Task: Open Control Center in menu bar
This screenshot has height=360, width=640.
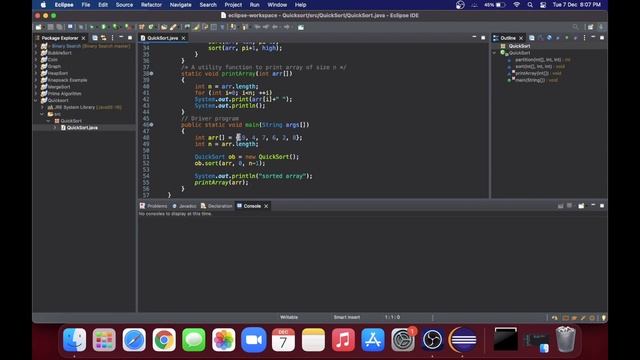Action: point(543,5)
